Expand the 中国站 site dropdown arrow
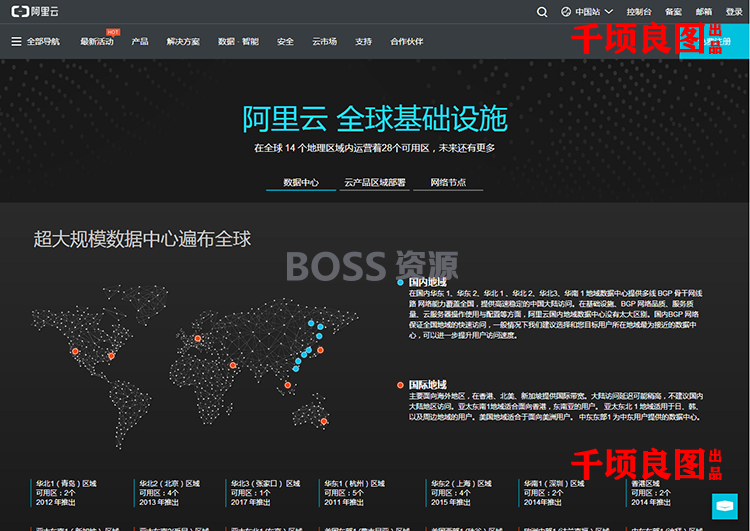Screen dimensions: 750x531 pos(608,12)
